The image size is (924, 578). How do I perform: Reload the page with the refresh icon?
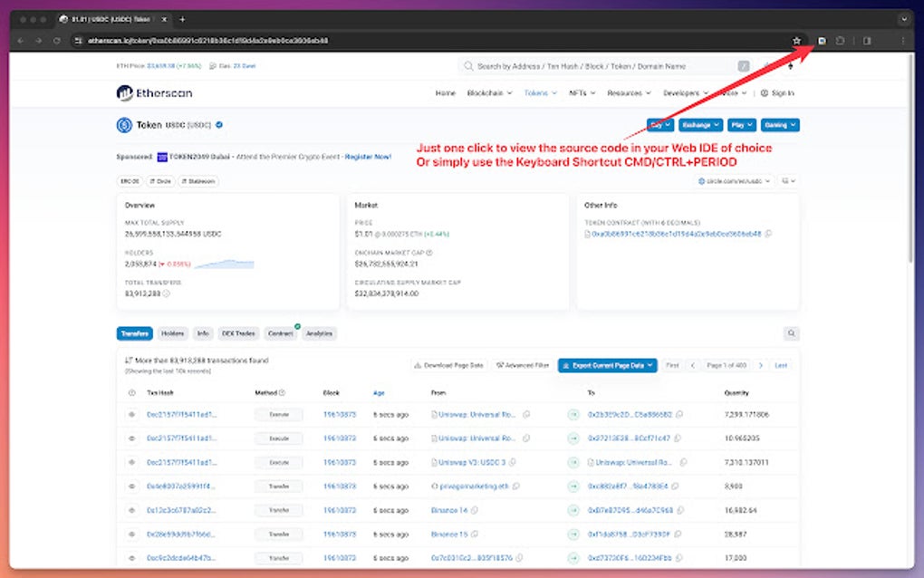55,40
